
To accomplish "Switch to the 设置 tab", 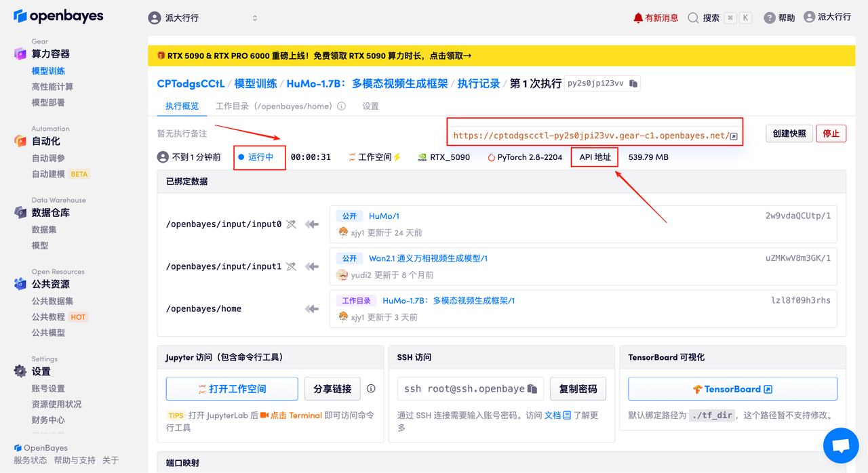I will [370, 106].
